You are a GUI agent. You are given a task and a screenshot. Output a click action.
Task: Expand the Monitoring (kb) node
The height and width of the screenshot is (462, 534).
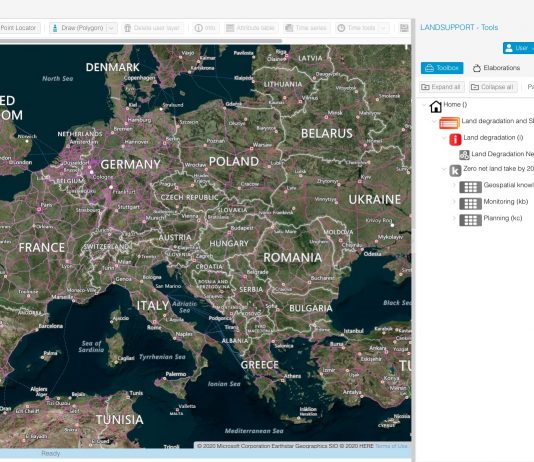pos(454,202)
